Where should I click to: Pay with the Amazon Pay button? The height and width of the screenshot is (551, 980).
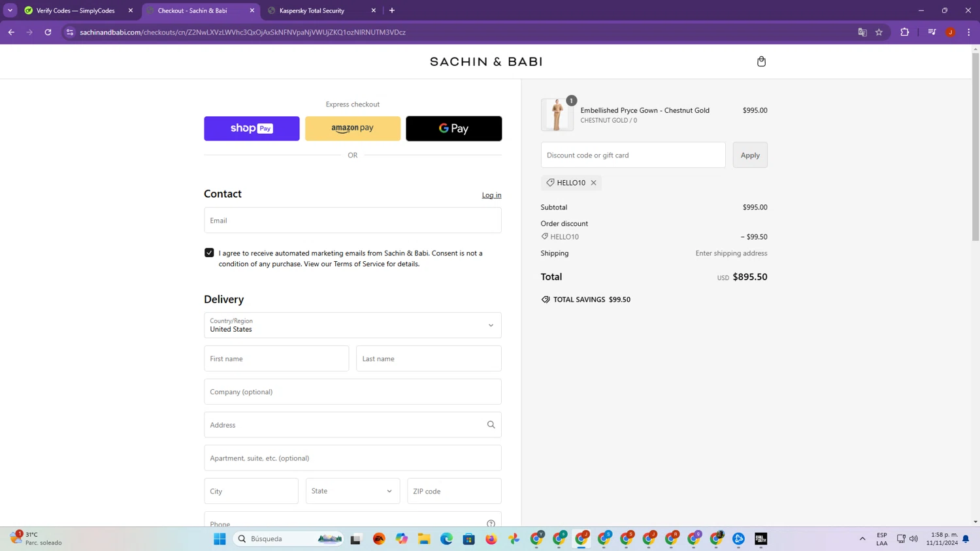pos(353,129)
